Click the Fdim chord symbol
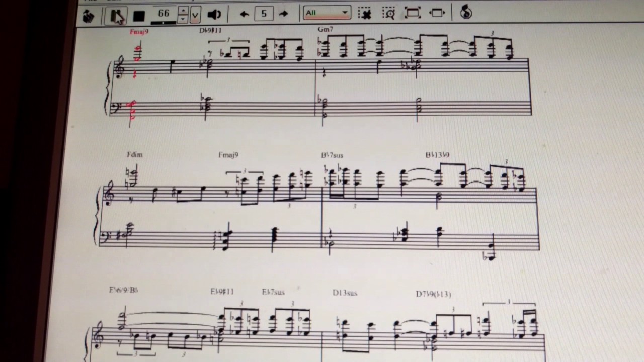The image size is (644, 362). (135, 155)
